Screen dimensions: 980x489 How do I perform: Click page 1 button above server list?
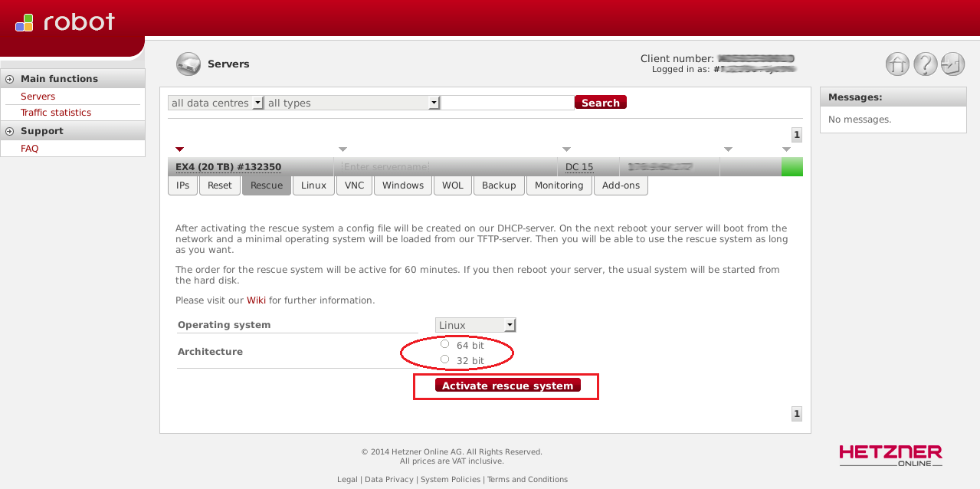[x=797, y=135]
